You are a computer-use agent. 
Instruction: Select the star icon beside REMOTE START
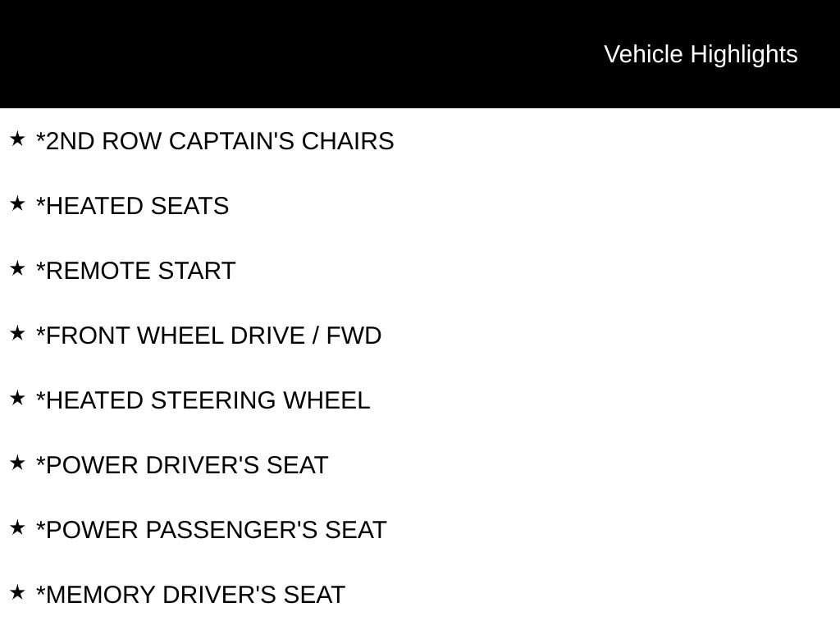(x=17, y=269)
